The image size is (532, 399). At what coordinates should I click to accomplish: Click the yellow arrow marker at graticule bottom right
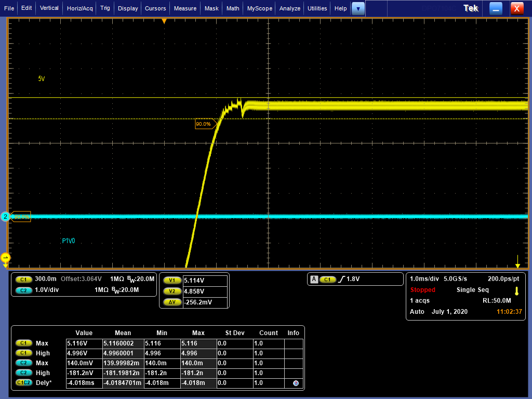point(518,262)
